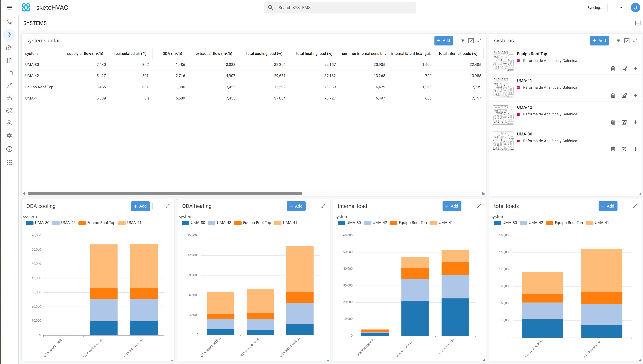Expand the systems detail panel fullscreen
Screen dimensions: 643x364
point(479,41)
